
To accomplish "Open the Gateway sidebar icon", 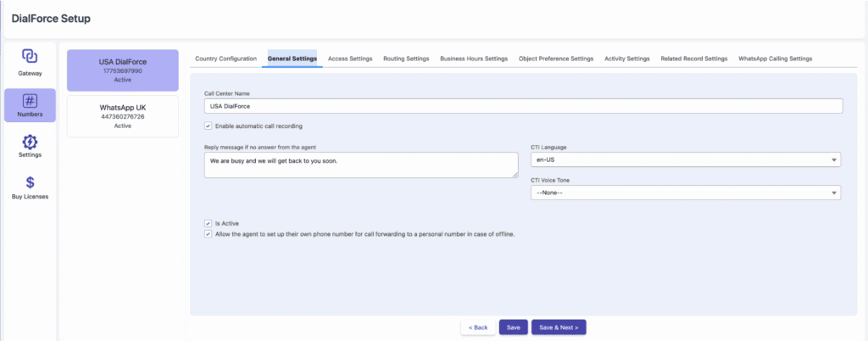I will click(30, 57).
